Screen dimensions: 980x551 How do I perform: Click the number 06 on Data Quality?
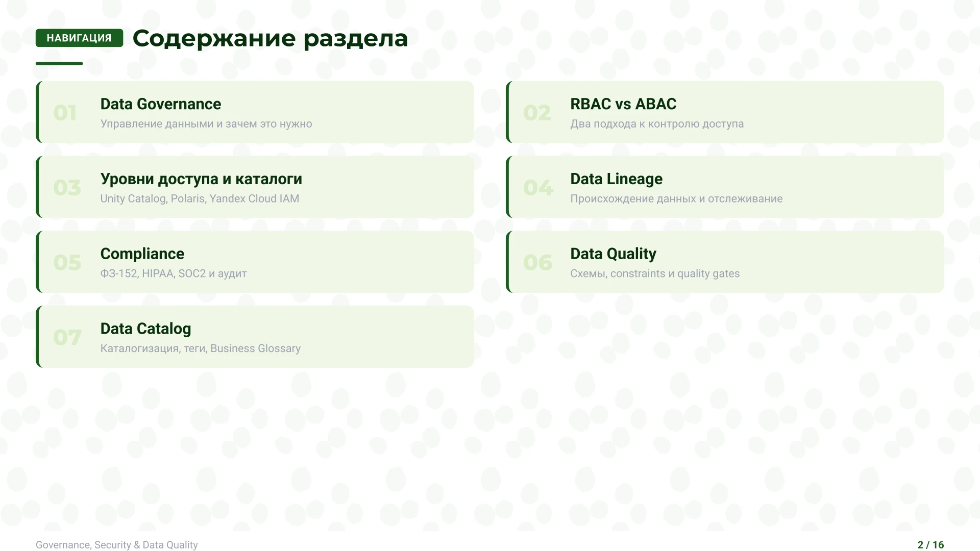537,262
